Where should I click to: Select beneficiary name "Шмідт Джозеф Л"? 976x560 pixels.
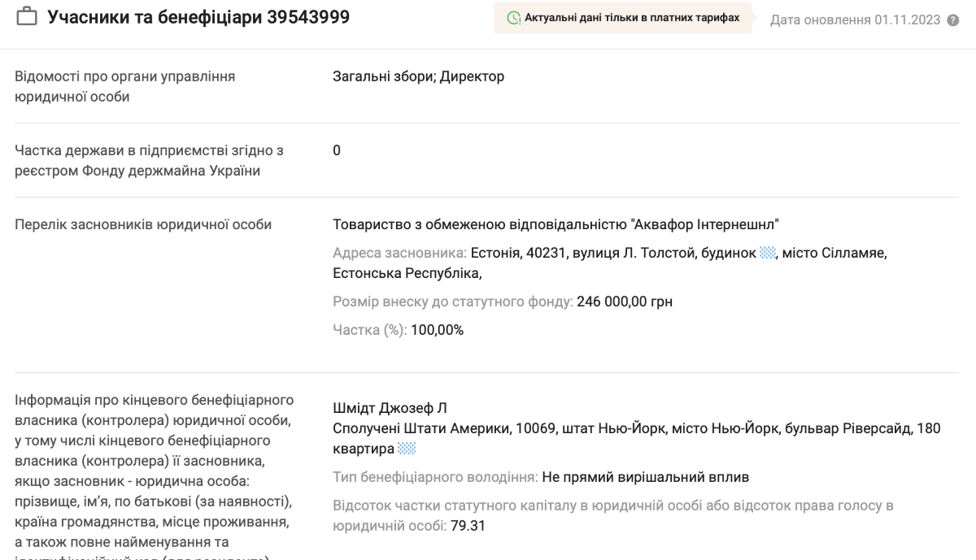click(390, 408)
